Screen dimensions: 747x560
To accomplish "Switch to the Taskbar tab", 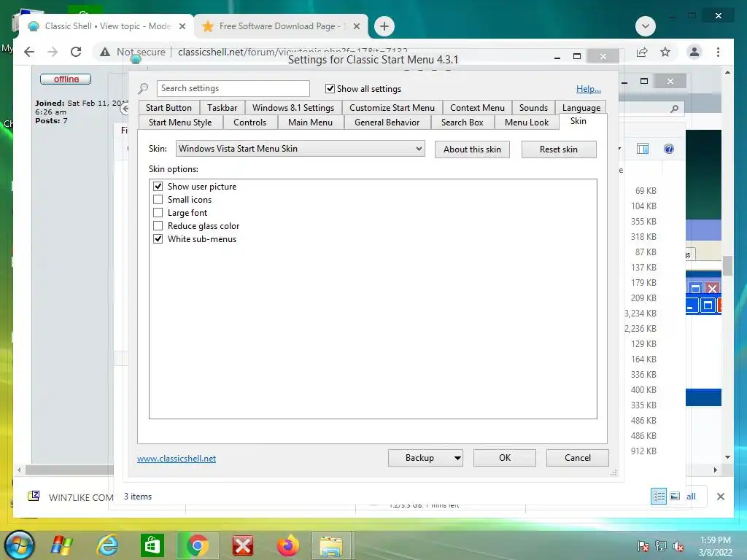I will pyautogui.click(x=222, y=108).
